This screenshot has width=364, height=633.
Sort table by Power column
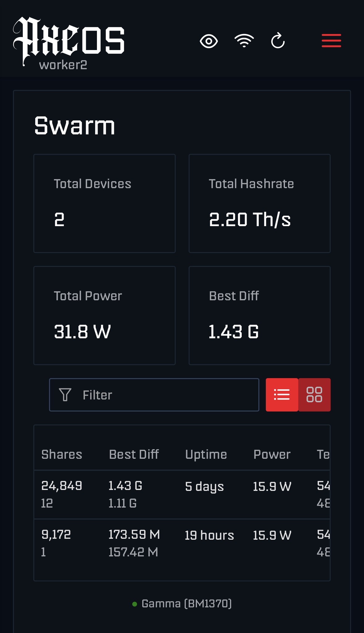pyautogui.click(x=272, y=454)
